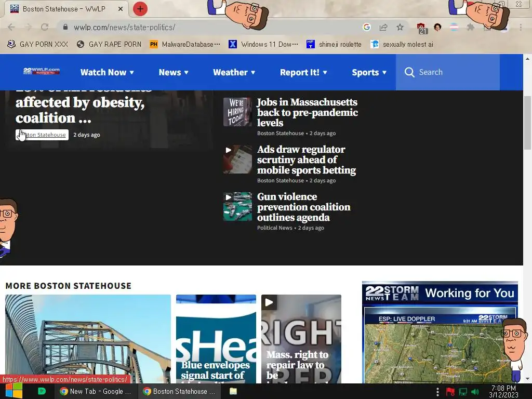Open the gun violence video thumbnail
Image resolution: width=532 pixels, height=399 pixels.
[x=237, y=206]
